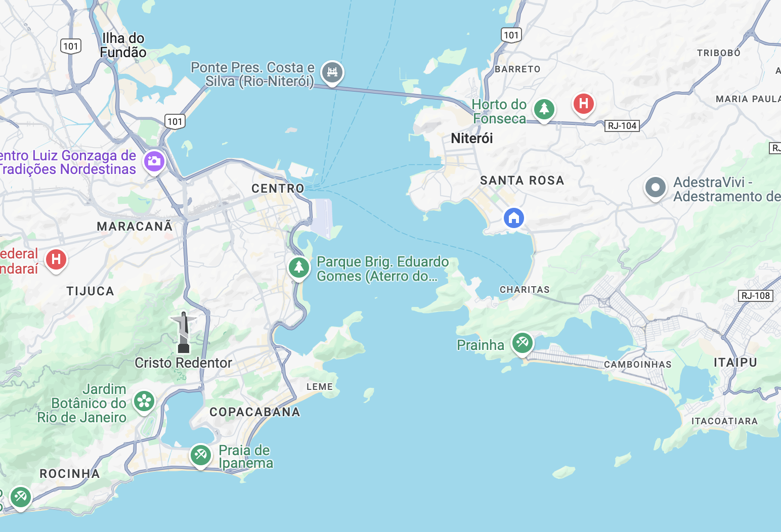Click the hospital marker near Tijuca
The image size is (781, 532).
(56, 260)
